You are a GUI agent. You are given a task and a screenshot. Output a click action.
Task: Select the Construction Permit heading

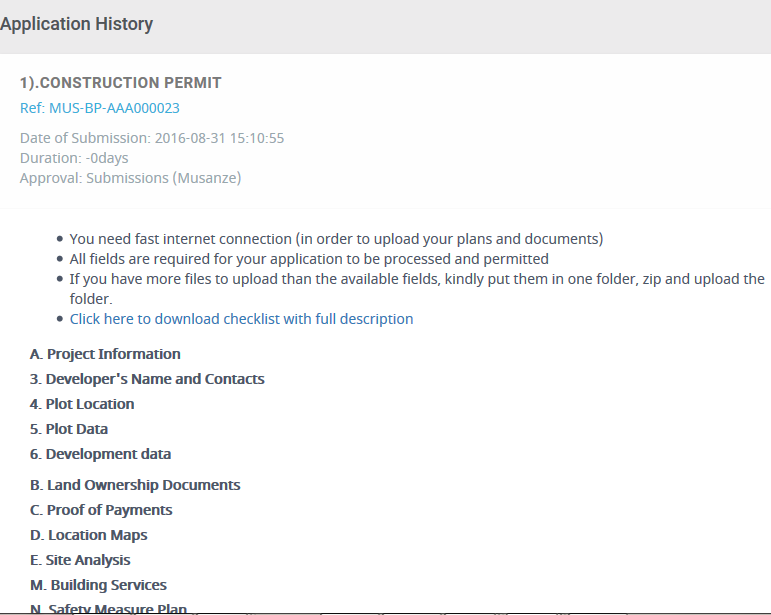[x=120, y=83]
